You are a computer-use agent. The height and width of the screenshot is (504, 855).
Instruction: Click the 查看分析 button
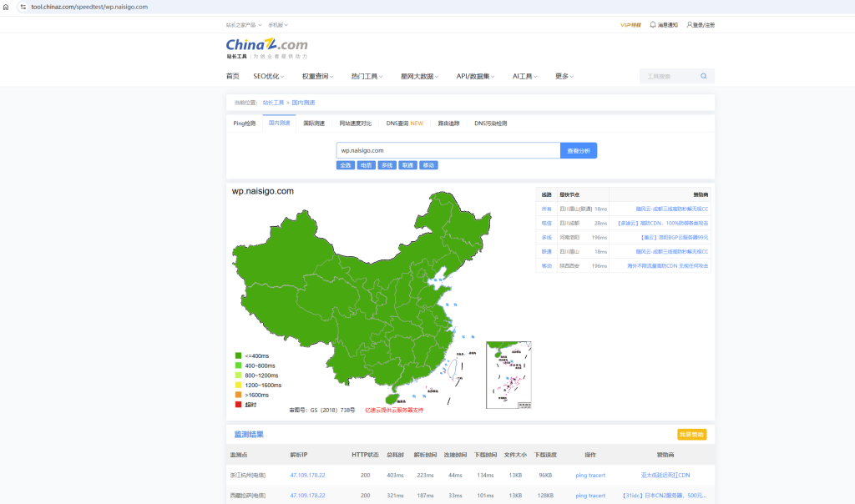(579, 150)
